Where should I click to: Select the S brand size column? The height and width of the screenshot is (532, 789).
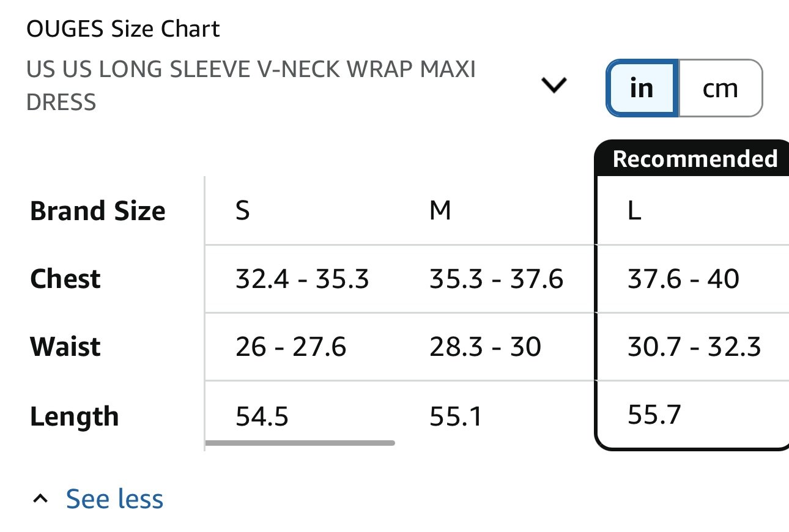[x=243, y=212]
